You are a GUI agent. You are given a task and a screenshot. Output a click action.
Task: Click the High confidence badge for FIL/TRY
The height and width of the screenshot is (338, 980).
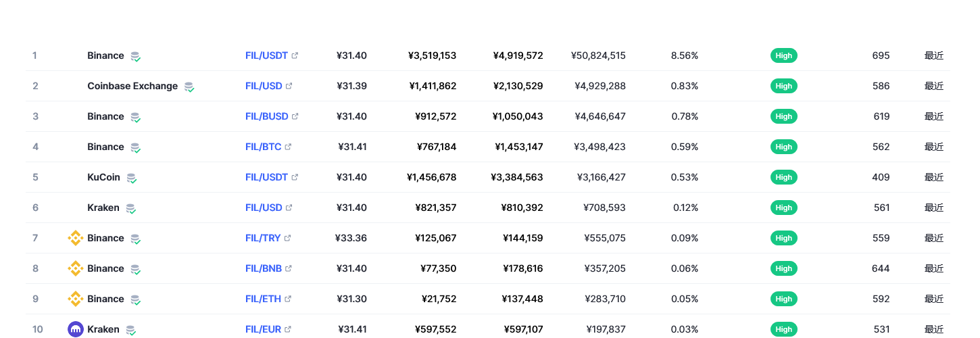point(784,238)
